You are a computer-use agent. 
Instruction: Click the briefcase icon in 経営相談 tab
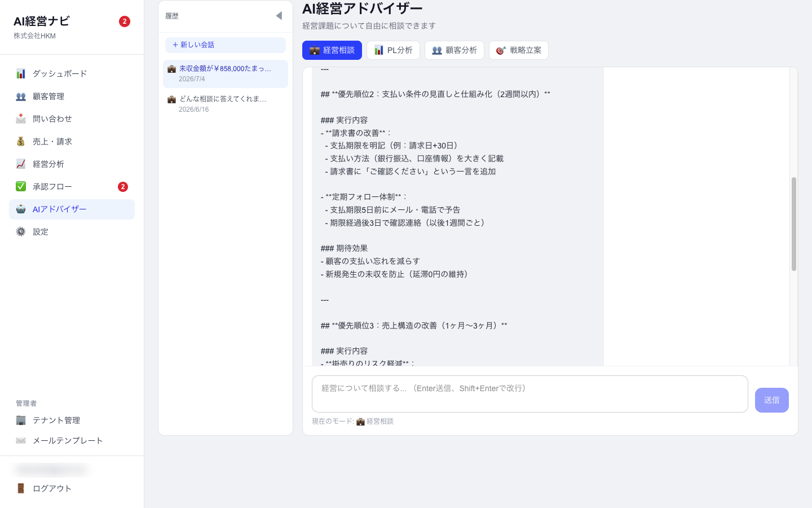coord(315,50)
